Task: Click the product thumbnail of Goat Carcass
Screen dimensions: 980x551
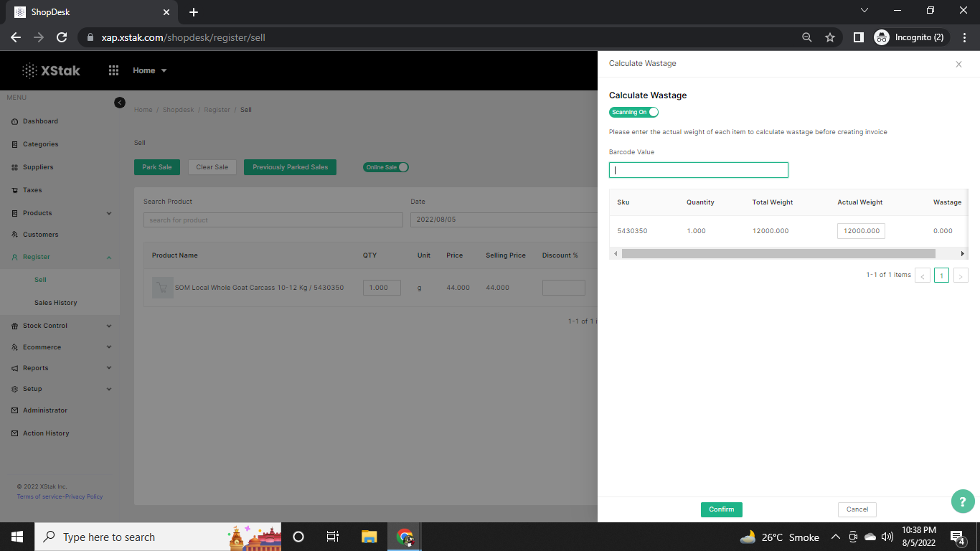Action: pos(163,288)
